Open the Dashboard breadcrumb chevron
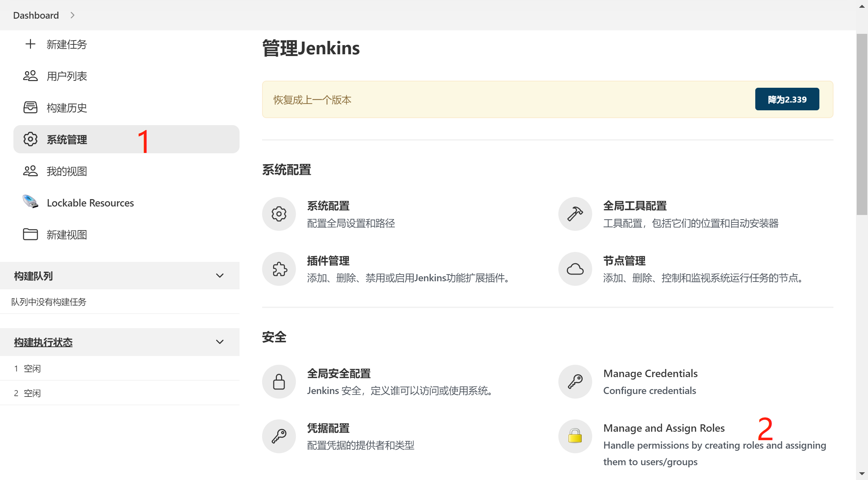The image size is (868, 480). pos(73,15)
